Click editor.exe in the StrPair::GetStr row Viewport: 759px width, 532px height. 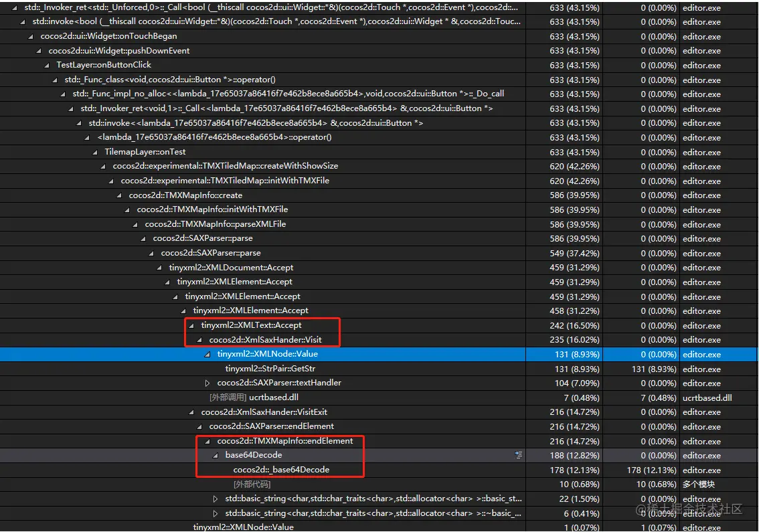(x=701, y=369)
